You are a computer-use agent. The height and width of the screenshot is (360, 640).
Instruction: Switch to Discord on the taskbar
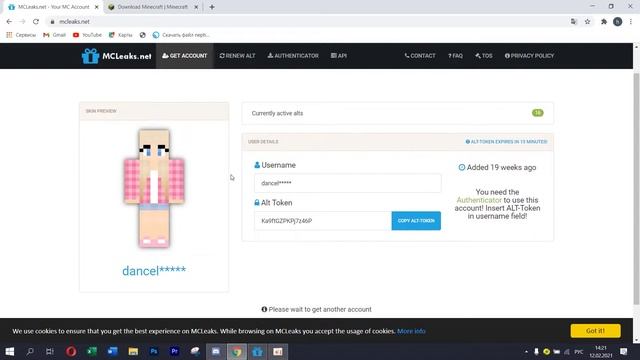pos(216,351)
